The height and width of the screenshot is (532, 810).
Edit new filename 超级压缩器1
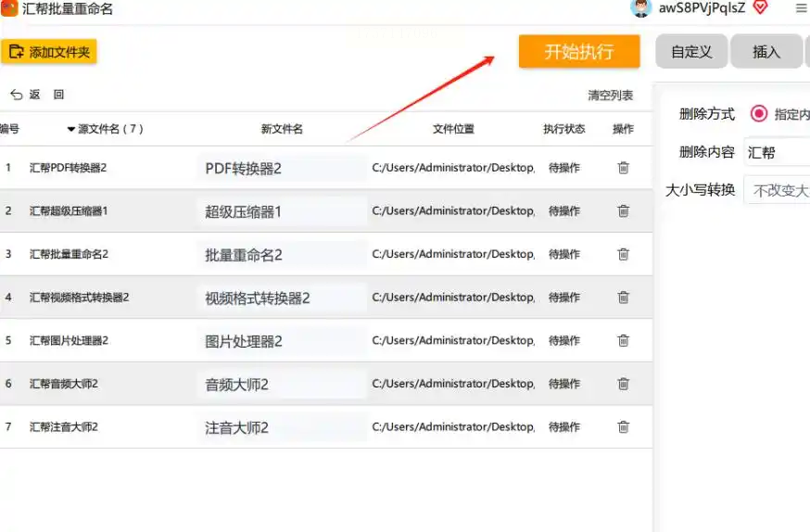[282, 211]
